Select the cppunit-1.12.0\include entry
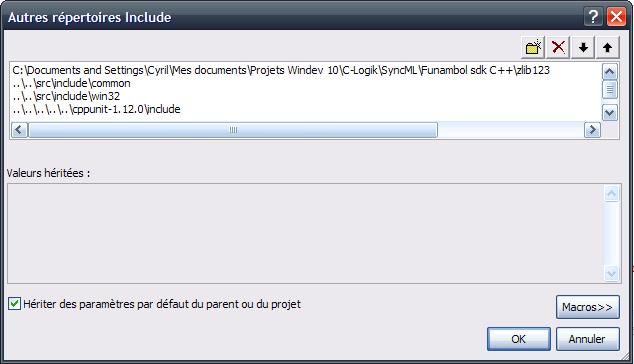Image resolution: width=634 pixels, height=364 pixels. pos(96,109)
